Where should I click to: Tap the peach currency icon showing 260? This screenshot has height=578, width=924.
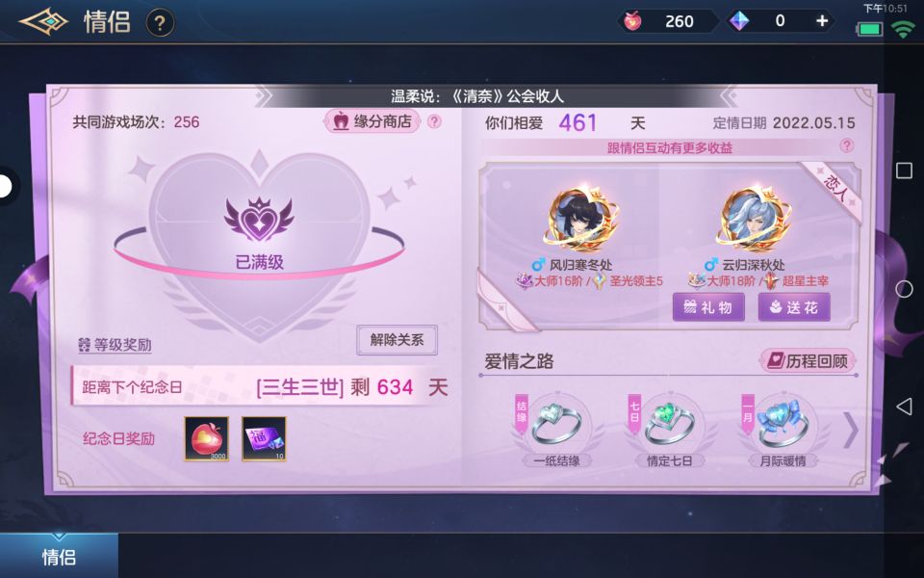tap(633, 21)
